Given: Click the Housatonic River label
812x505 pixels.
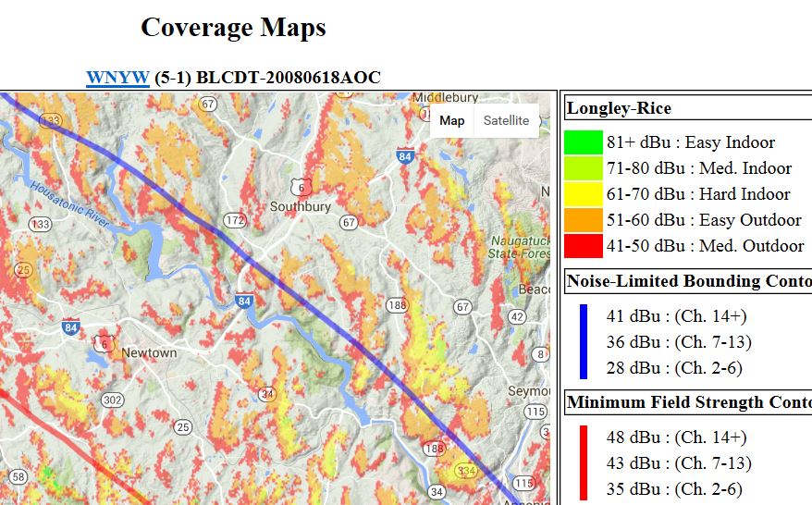Looking at the screenshot, I should click(x=69, y=201).
